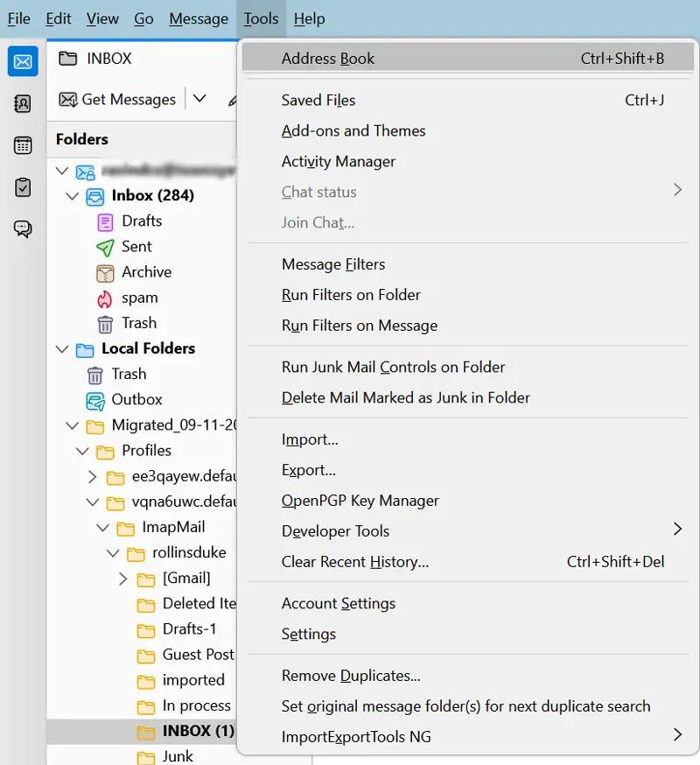Image resolution: width=700 pixels, height=765 pixels.
Task: Click the Get Messages button
Action: coord(117,100)
